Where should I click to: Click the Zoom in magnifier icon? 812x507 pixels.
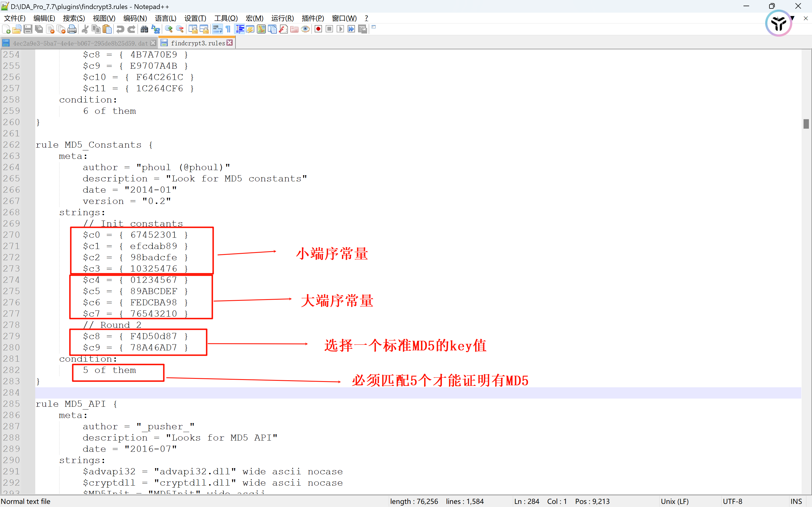(x=169, y=29)
